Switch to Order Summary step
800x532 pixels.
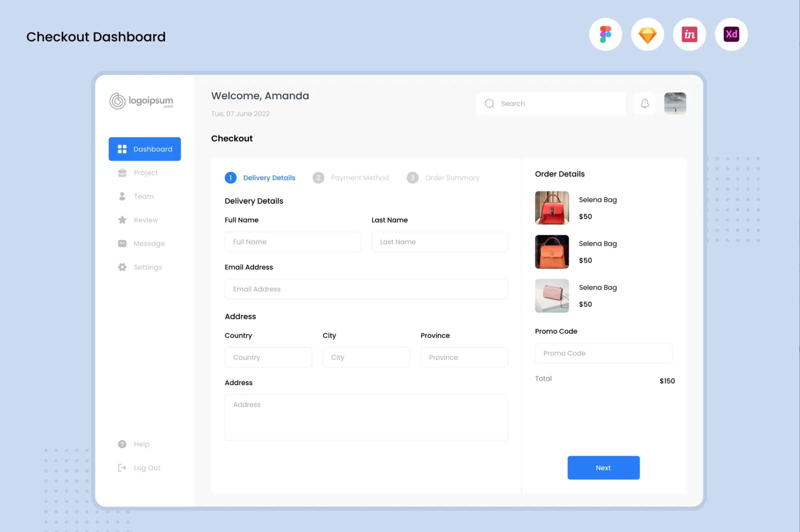[452, 178]
